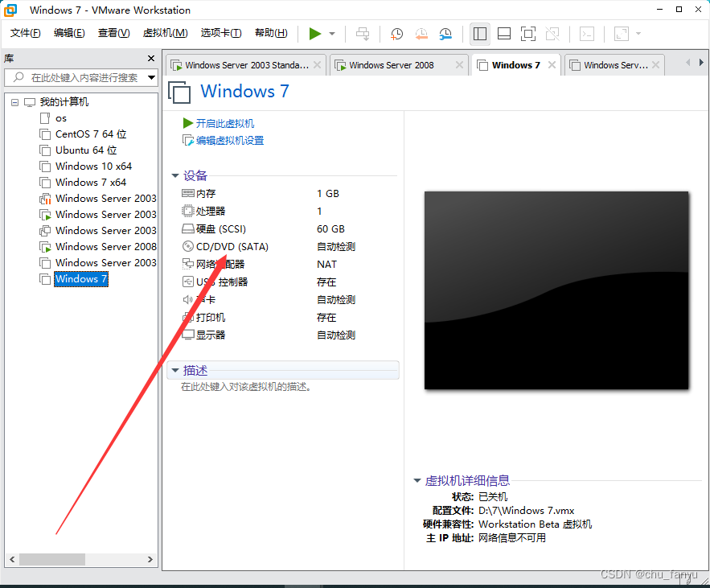Image resolution: width=710 pixels, height=588 pixels.
Task: Click the library horizontal scrollbar thumb
Action: tap(51, 560)
